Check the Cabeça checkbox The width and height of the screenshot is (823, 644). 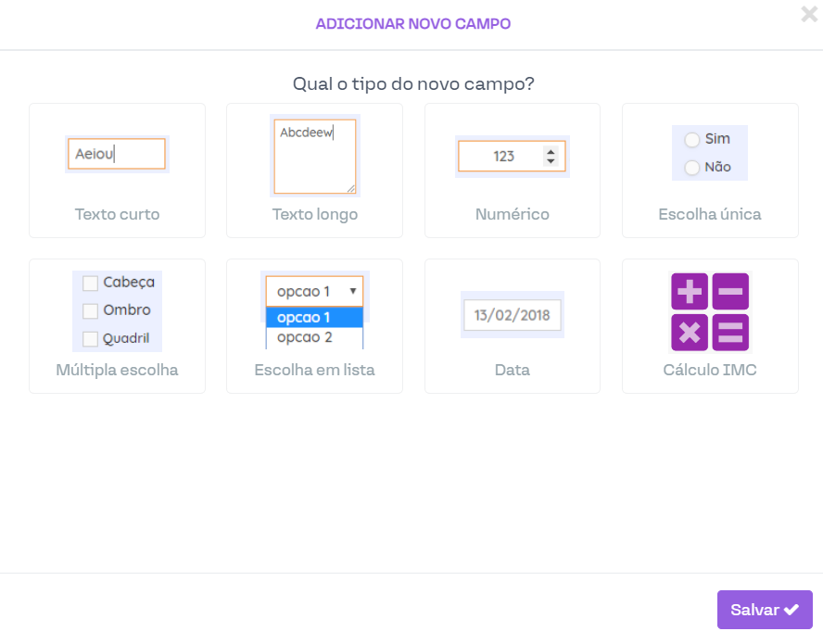[x=91, y=283]
